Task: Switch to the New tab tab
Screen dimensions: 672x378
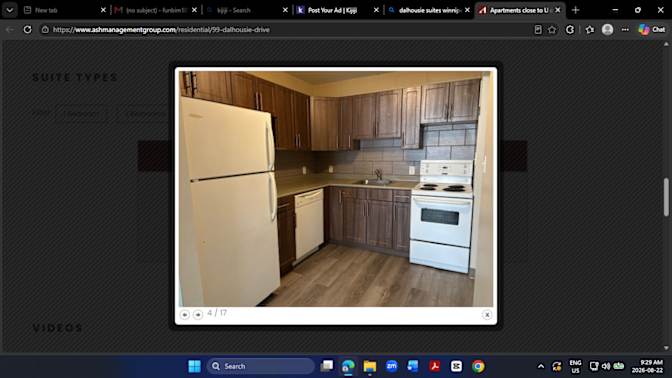Action: (x=61, y=10)
